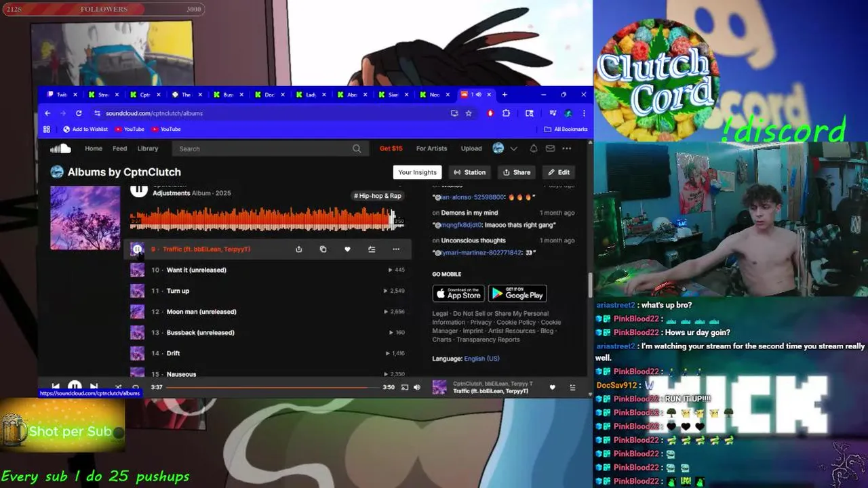Click the page vertical scrollbar
Viewport: 868px width, 488px height.
coord(590,285)
